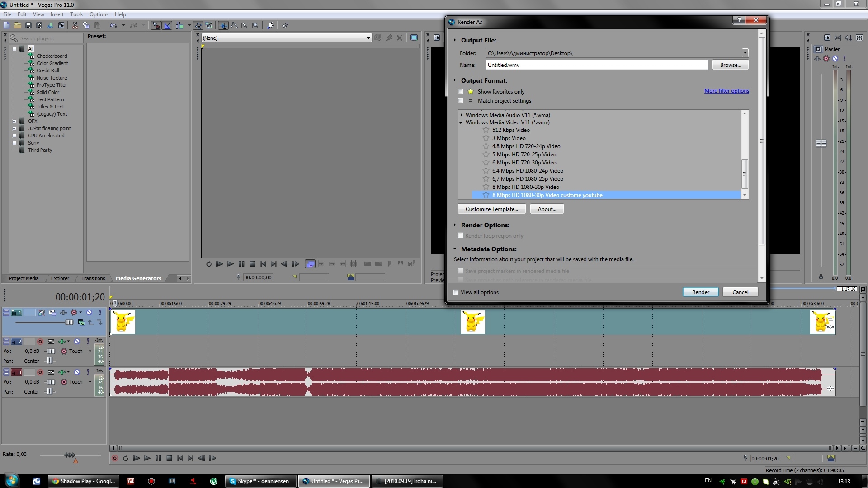Switch to the Transitions tab

[93, 278]
